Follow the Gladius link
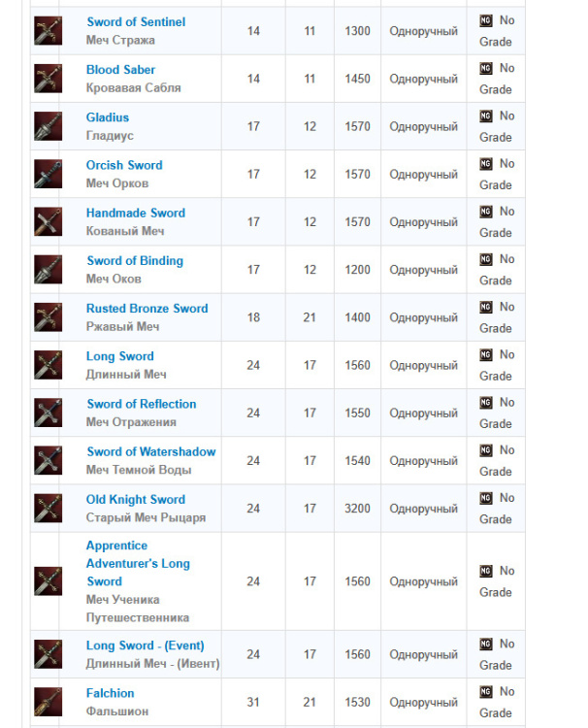588x728 pixels. click(x=107, y=117)
